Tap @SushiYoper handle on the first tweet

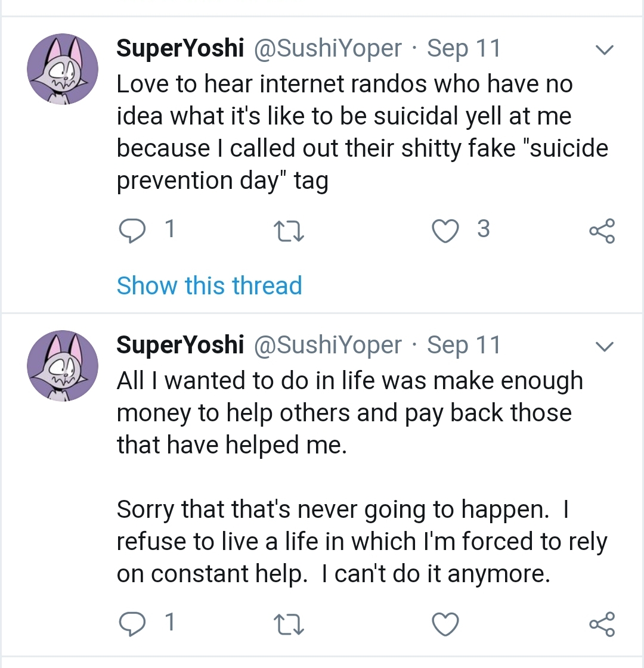[x=328, y=48]
